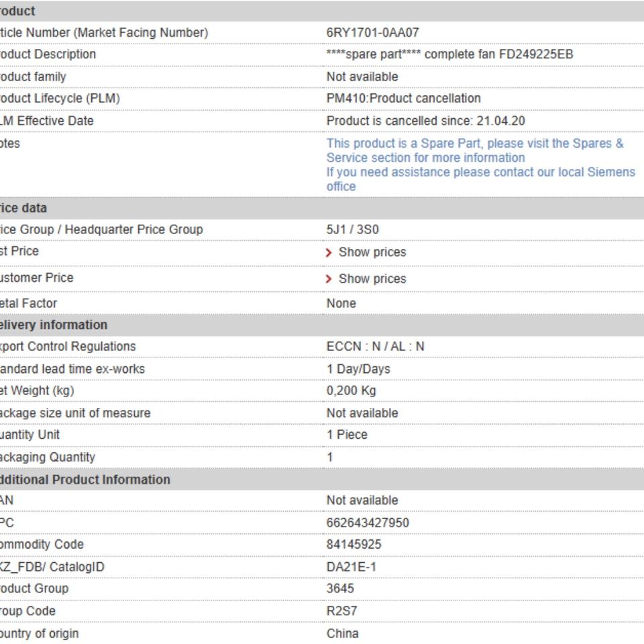The image size is (644, 644).
Task: Select net weight value 0,200 Kg
Action: coord(351,390)
